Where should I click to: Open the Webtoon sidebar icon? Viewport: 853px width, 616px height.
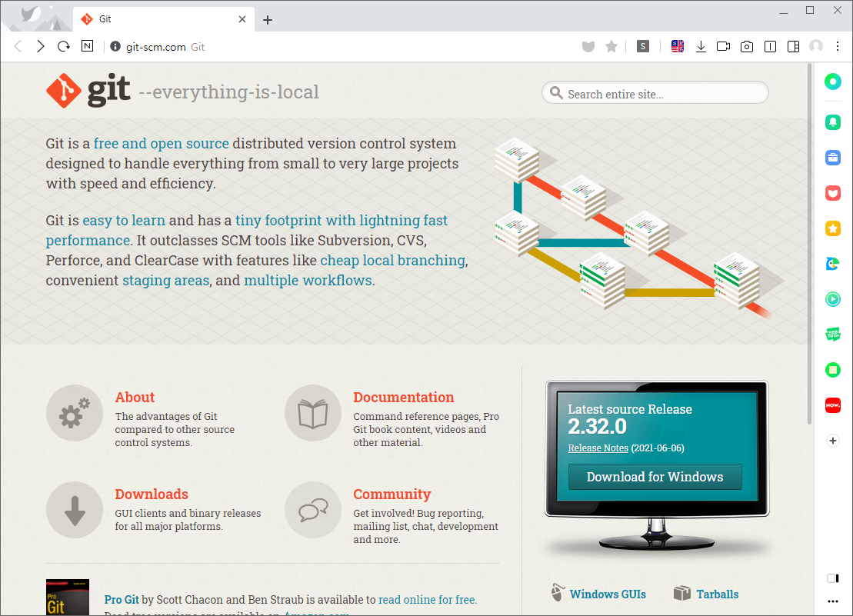click(x=833, y=335)
